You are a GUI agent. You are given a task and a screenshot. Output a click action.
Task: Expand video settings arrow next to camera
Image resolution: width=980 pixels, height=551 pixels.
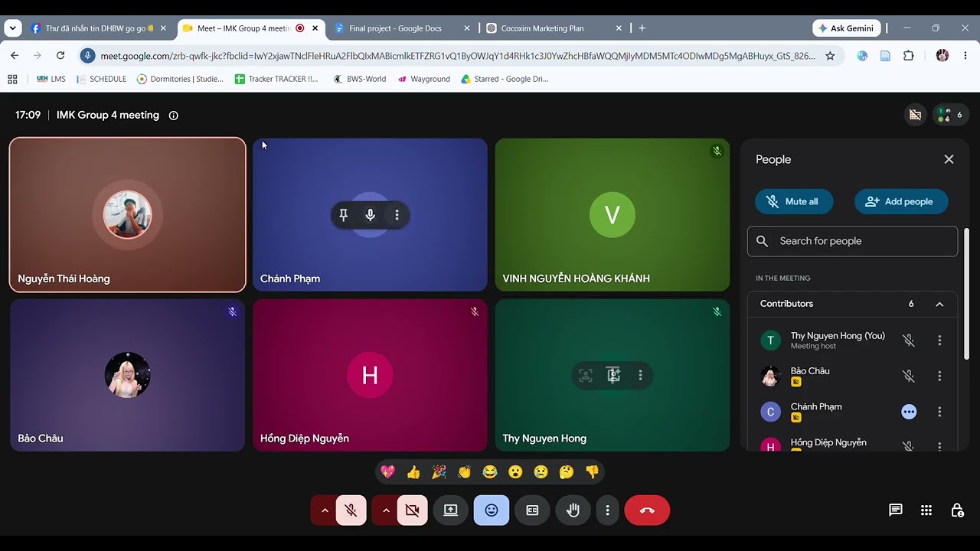[386, 510]
